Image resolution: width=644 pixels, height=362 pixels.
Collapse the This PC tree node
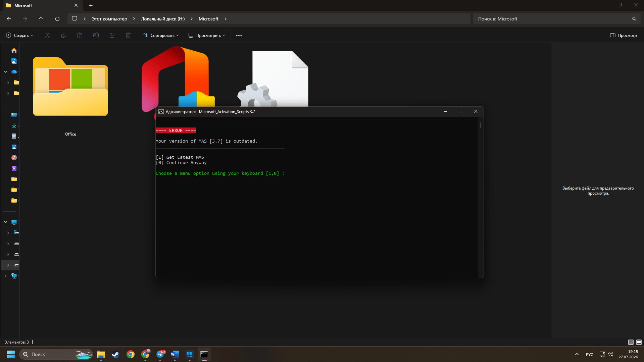[x=6, y=222]
